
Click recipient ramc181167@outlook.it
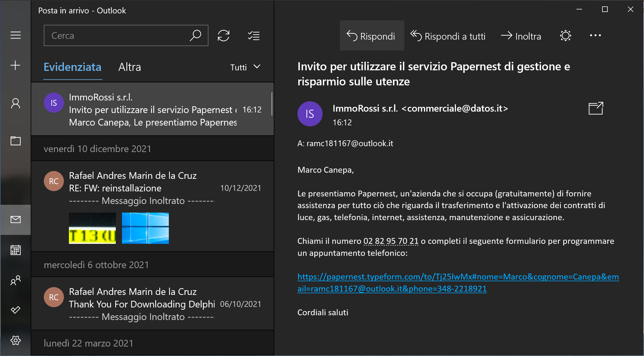(350, 143)
